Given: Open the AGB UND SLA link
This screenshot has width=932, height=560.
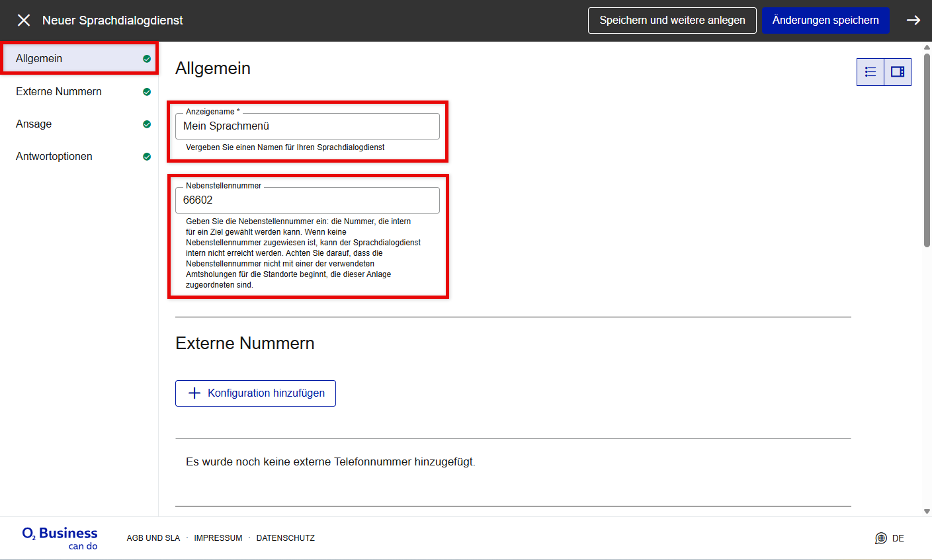Looking at the screenshot, I should click(x=153, y=538).
